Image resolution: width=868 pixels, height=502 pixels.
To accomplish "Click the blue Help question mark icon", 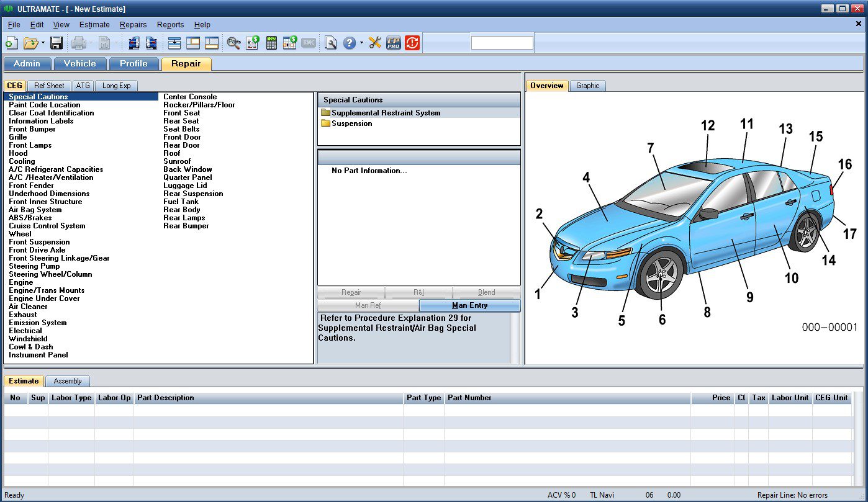I will click(x=350, y=43).
